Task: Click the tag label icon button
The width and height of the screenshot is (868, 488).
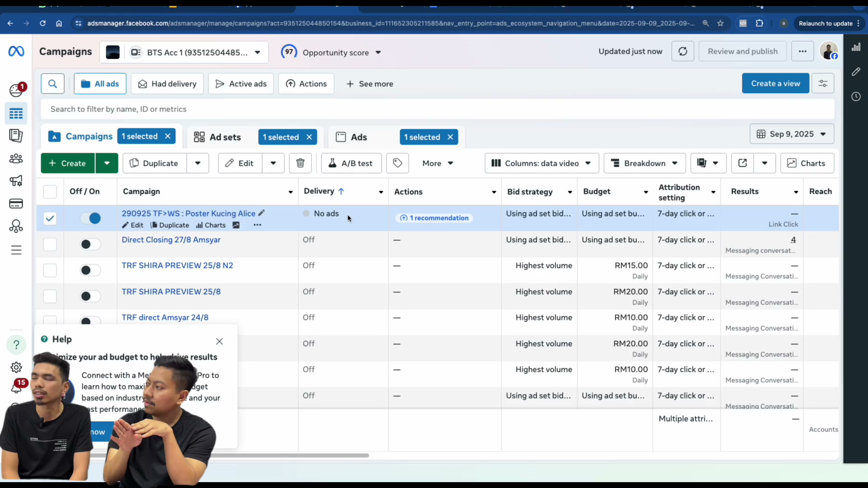Action: [x=397, y=163]
